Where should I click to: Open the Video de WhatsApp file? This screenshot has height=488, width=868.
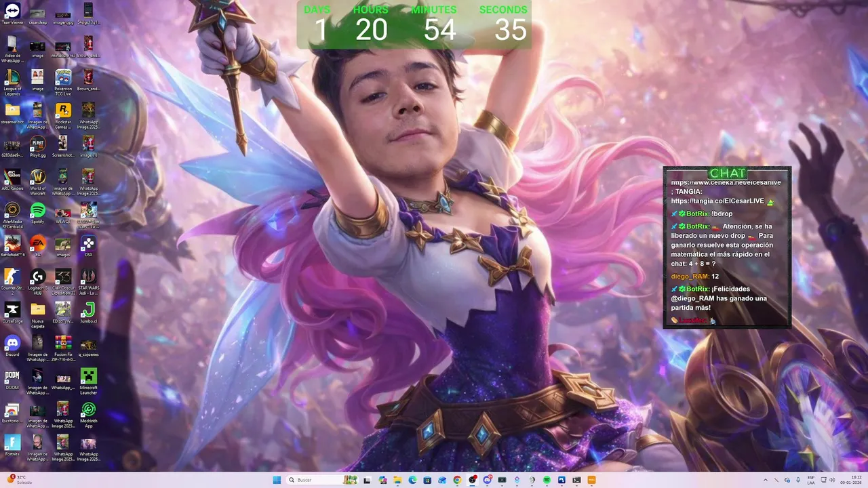[12, 49]
